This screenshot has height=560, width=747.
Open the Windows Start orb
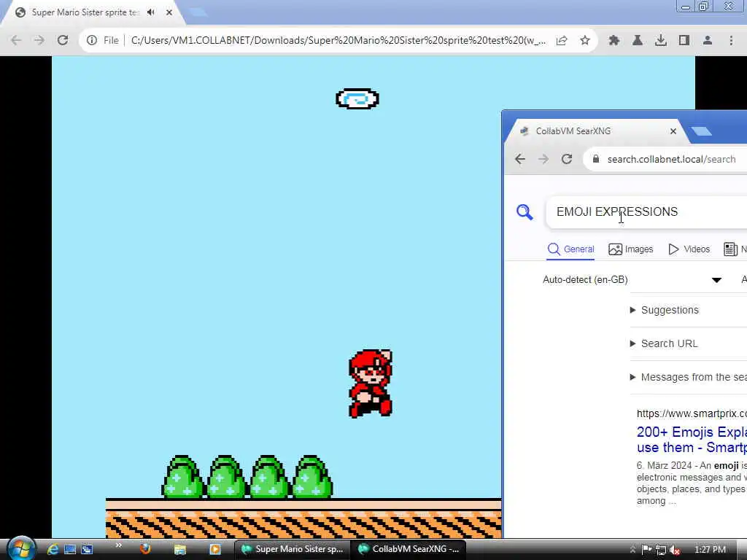(x=21, y=548)
